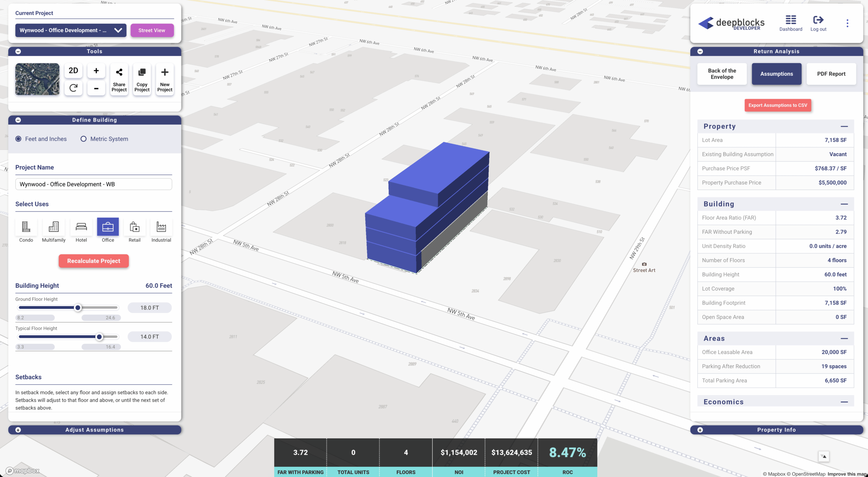Click the Street View button

(152, 30)
